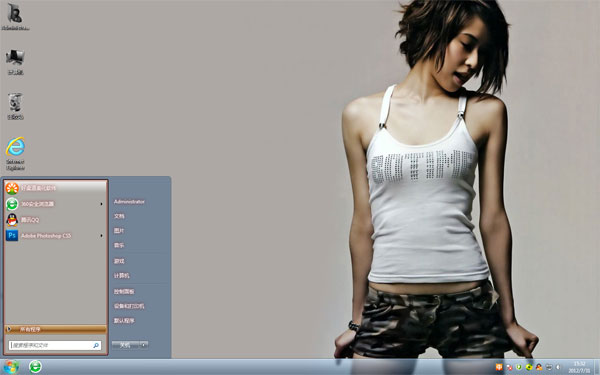The height and width of the screenshot is (375, 600).
Task: Open Pictures (图片) in Start menu
Action: click(119, 231)
